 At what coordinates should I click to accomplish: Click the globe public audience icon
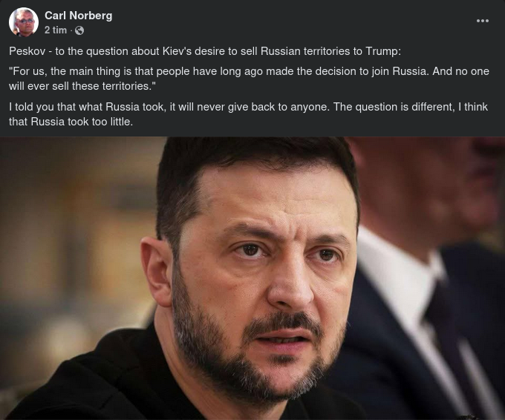[x=79, y=30]
